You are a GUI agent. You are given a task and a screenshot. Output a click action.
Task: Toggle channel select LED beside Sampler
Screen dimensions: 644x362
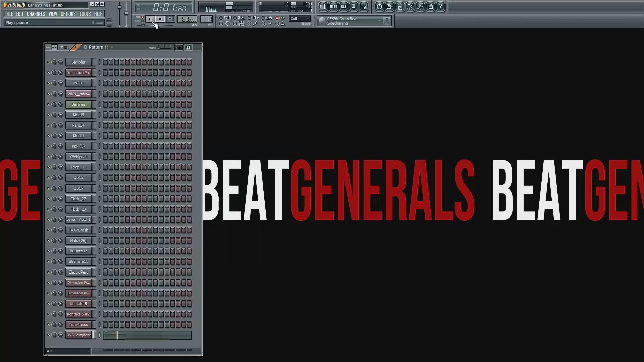point(99,62)
